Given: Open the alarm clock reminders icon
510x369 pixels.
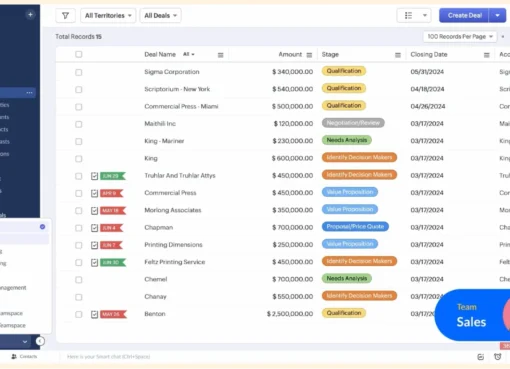Looking at the screenshot, I should click(x=497, y=357).
